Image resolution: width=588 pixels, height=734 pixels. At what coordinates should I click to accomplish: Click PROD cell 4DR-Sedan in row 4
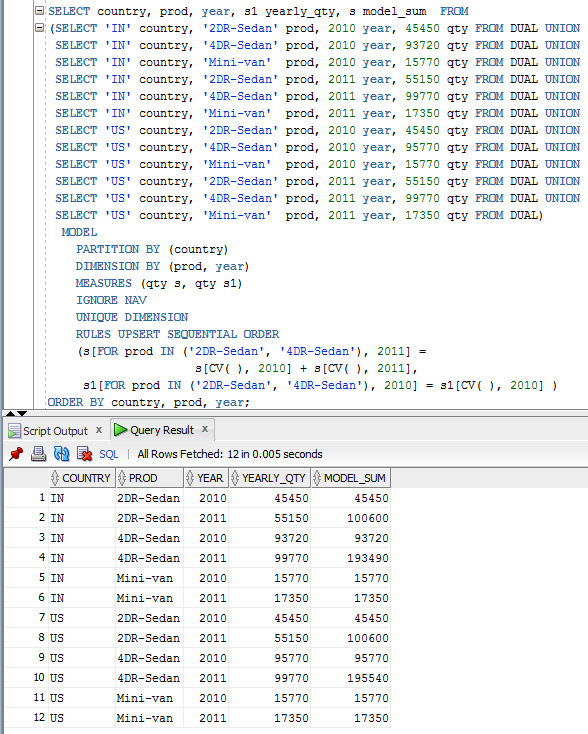(150, 558)
